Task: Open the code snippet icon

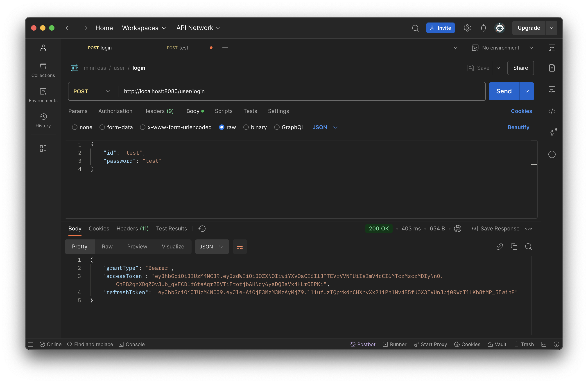Action: [x=552, y=111]
